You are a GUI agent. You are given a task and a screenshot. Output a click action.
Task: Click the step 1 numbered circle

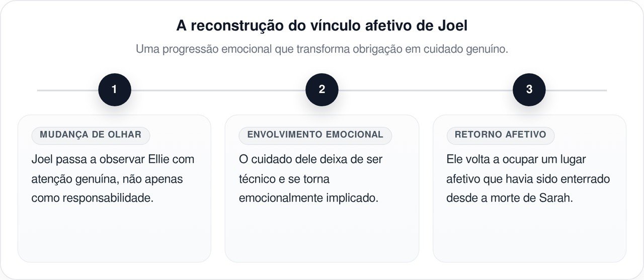[x=115, y=89]
